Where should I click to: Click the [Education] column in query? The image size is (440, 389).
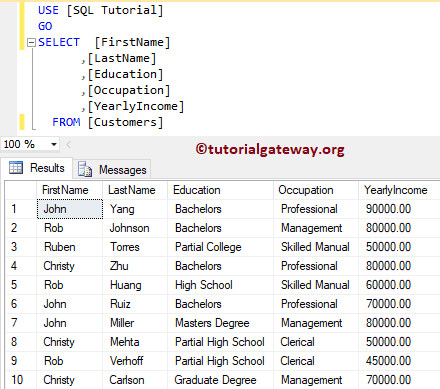point(125,74)
